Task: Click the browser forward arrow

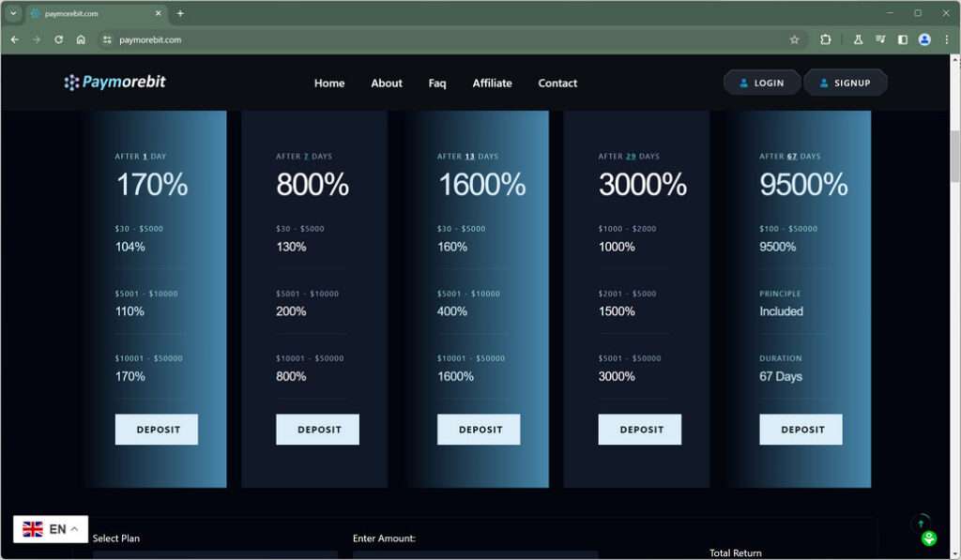Action: [37, 39]
